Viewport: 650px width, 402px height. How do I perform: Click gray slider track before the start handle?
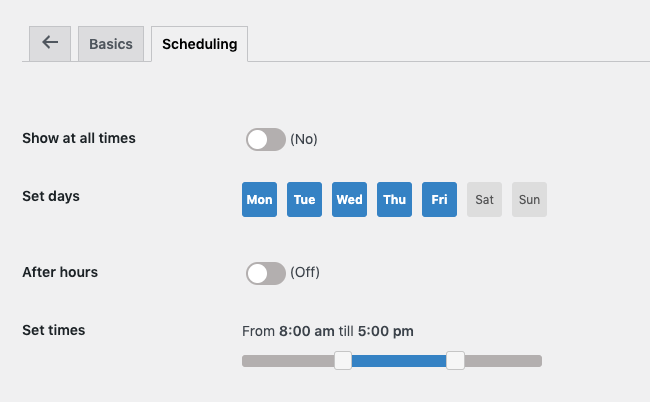pos(288,360)
